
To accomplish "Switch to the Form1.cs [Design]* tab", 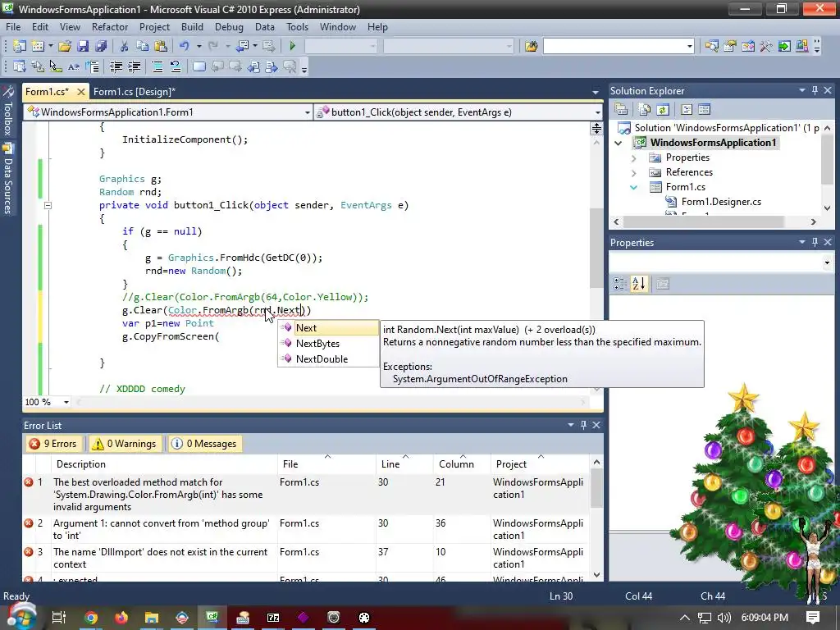I will 135,92.
